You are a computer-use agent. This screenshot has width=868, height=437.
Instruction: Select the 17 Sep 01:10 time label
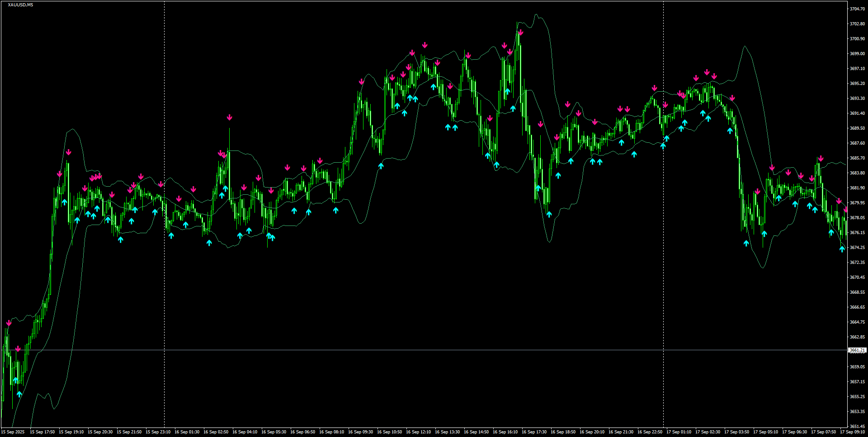click(679, 432)
